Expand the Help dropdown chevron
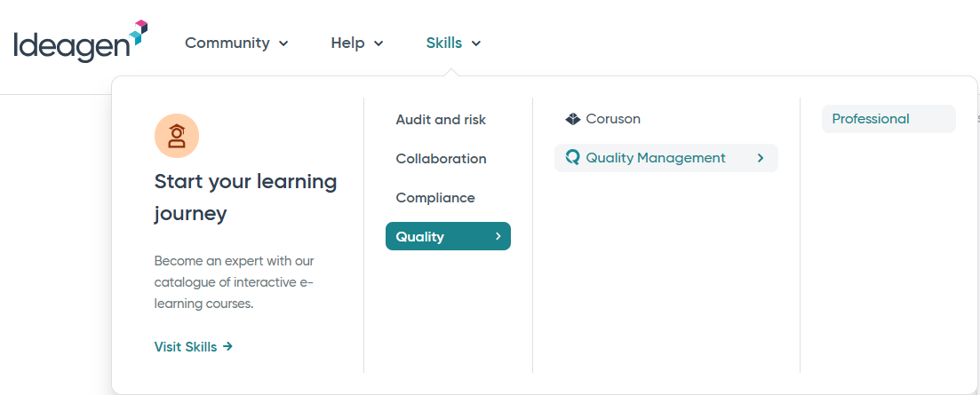The image size is (980, 395). [x=378, y=43]
